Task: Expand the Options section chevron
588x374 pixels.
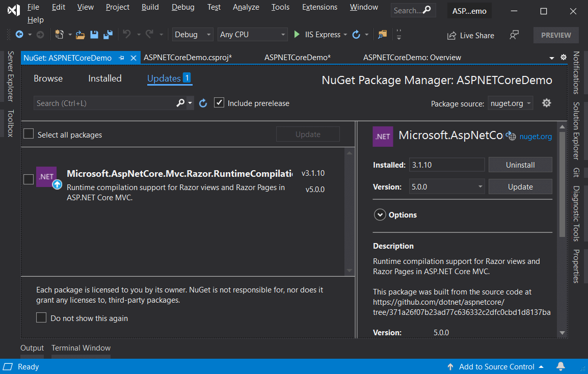Action: tap(380, 215)
